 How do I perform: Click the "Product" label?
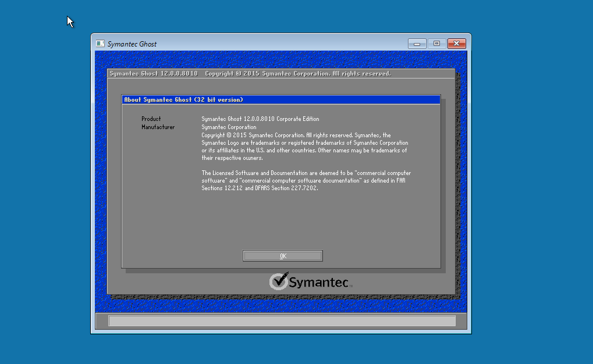point(151,119)
